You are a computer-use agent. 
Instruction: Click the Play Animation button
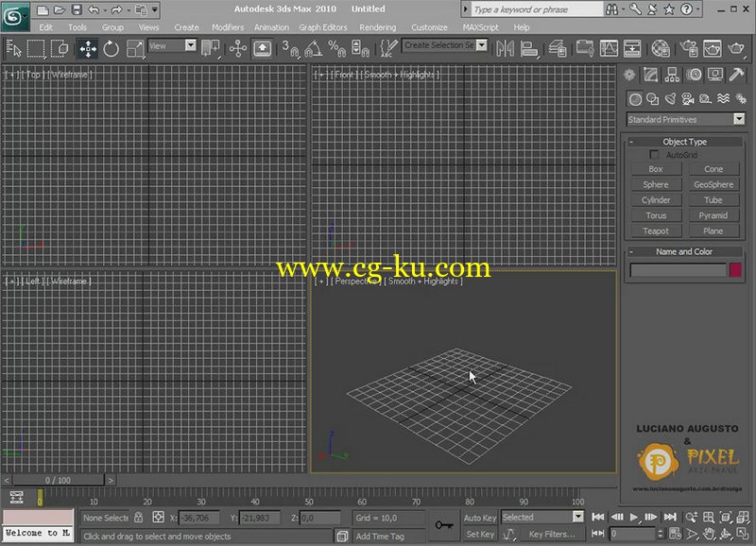(634, 517)
